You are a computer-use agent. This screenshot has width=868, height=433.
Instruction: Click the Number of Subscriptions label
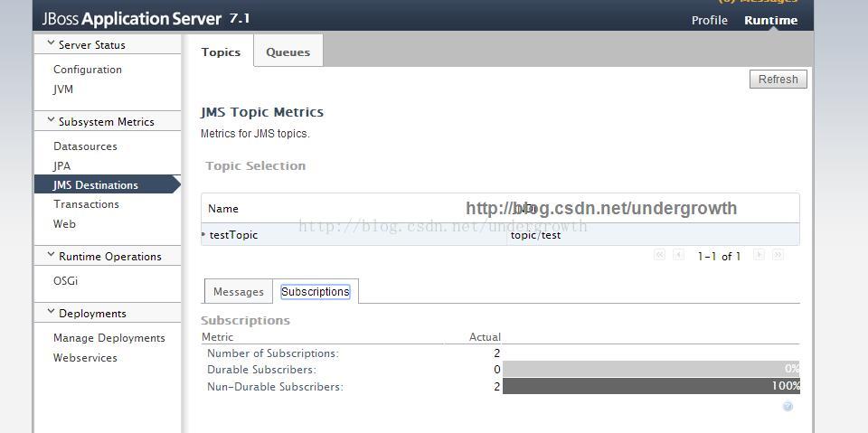tap(273, 353)
